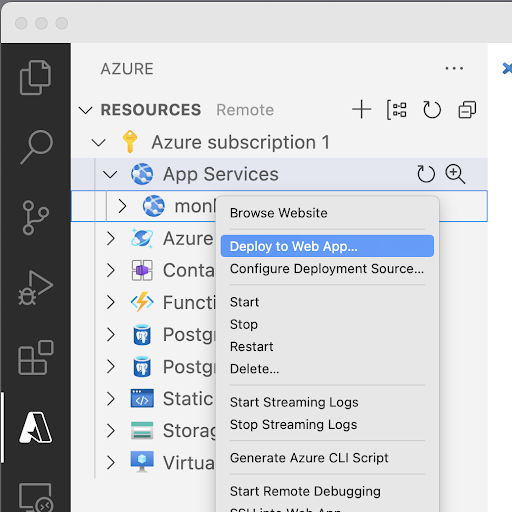Image resolution: width=512 pixels, height=512 pixels.
Task: Click the Azure Cosmos DB planet icon
Action: click(x=142, y=238)
